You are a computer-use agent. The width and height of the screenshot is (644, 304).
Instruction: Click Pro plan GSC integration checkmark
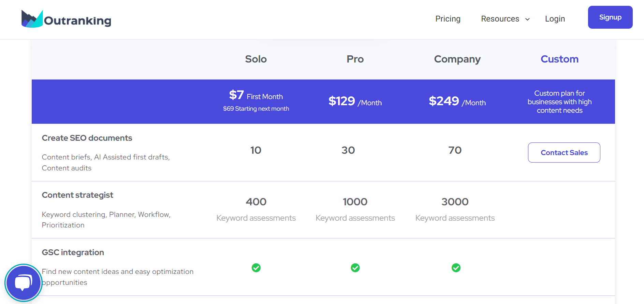point(355,268)
